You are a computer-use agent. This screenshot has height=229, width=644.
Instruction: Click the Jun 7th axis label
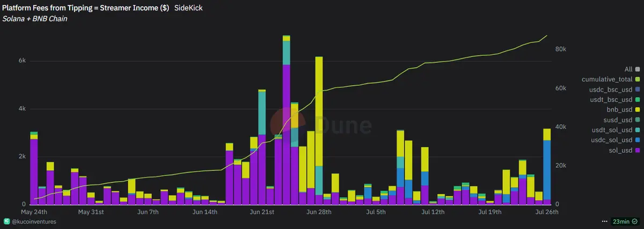coord(148,212)
